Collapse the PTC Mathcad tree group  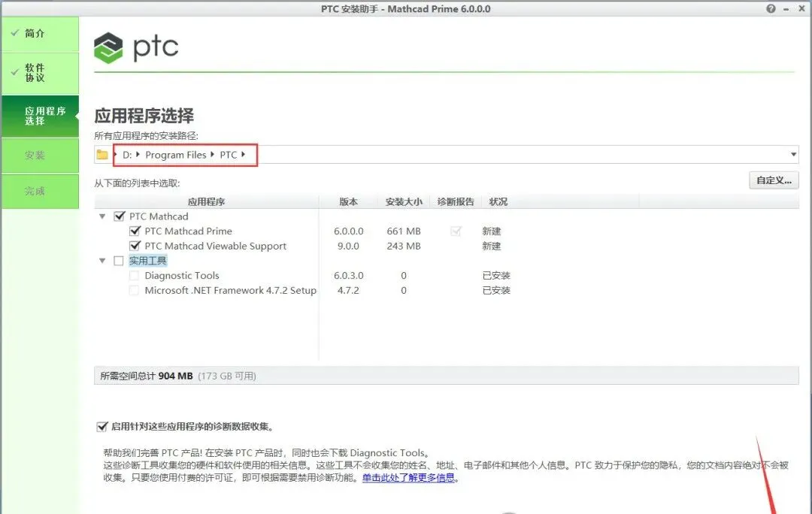click(x=102, y=216)
